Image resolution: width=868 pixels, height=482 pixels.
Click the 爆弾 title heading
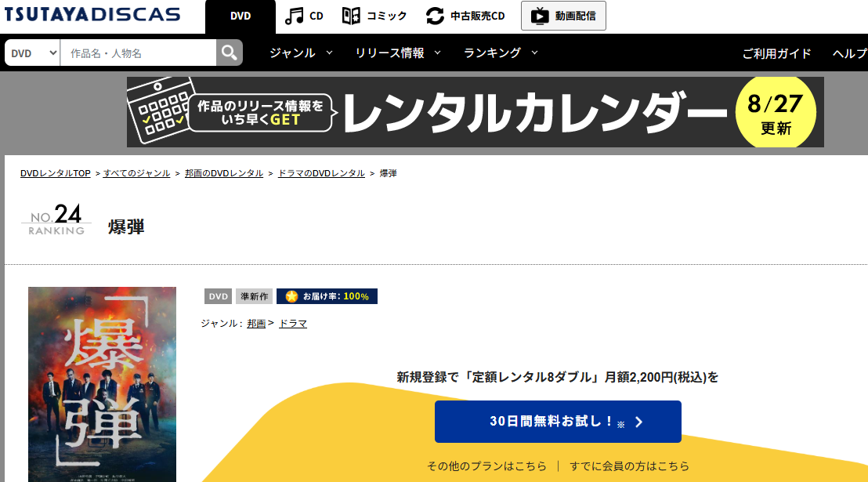(126, 227)
